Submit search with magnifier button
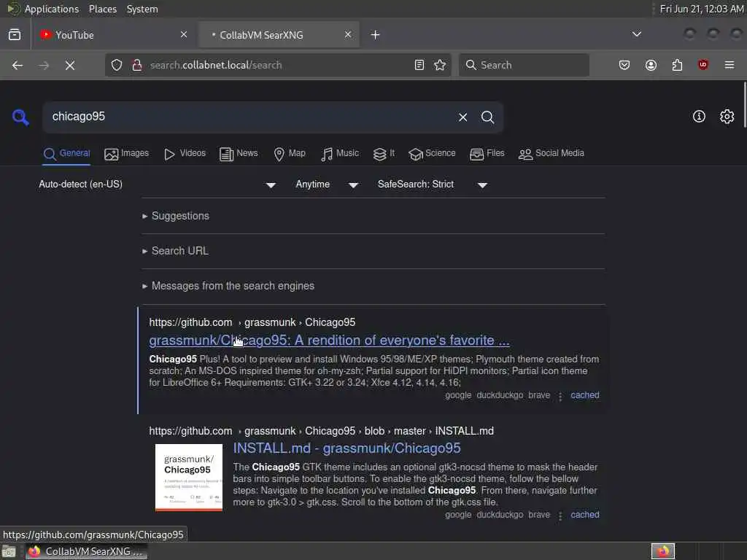Image resolution: width=747 pixels, height=560 pixels. click(487, 117)
